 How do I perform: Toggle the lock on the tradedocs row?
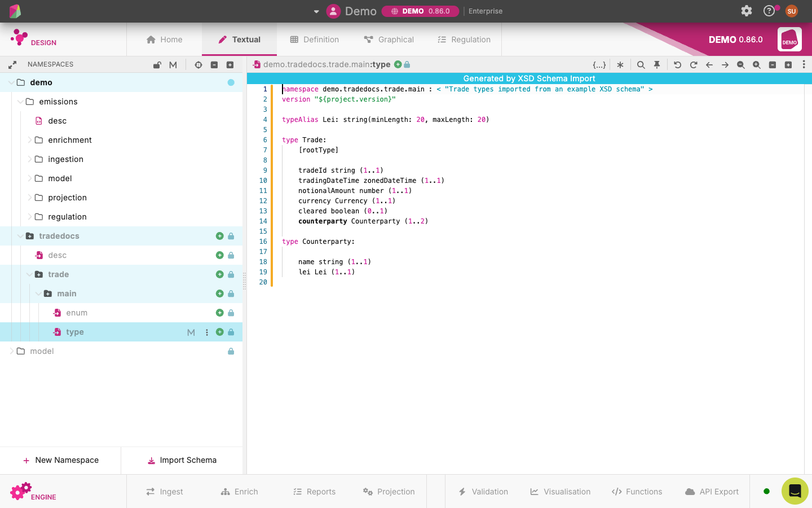tap(231, 236)
